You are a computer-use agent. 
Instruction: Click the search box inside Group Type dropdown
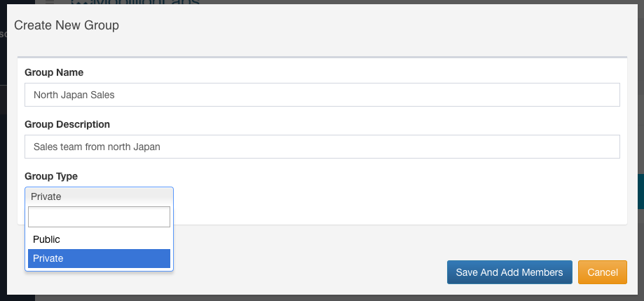(x=99, y=217)
